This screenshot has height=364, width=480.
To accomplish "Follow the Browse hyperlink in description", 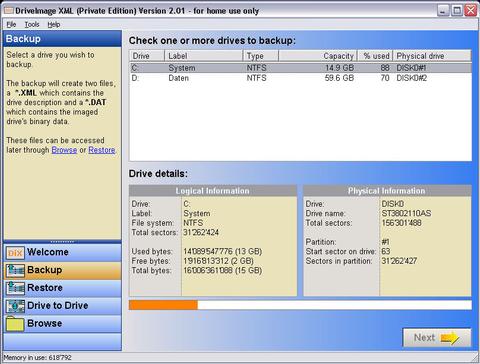I will [x=64, y=150].
